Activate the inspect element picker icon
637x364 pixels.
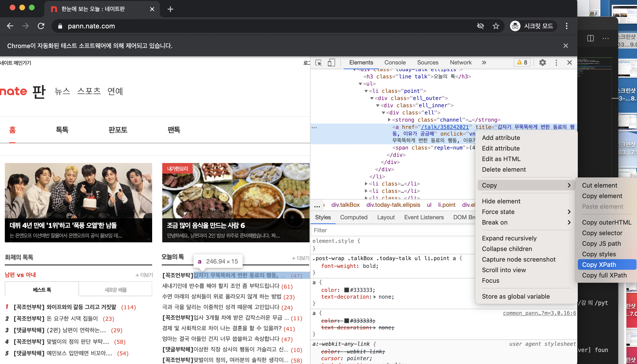click(318, 63)
